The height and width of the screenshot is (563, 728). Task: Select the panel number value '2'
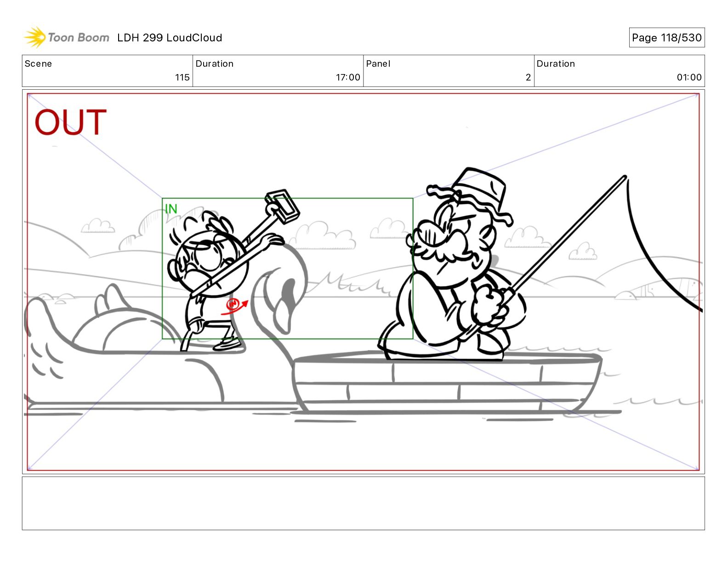(x=528, y=77)
